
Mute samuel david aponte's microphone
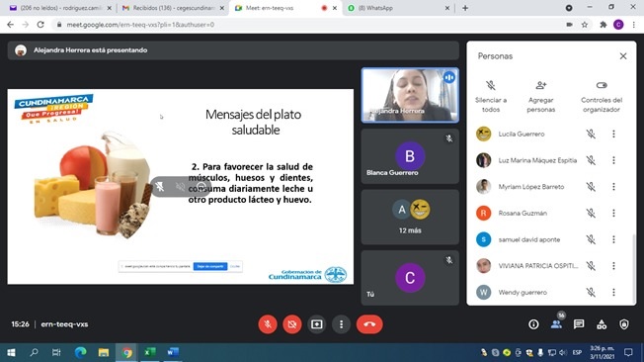point(591,239)
